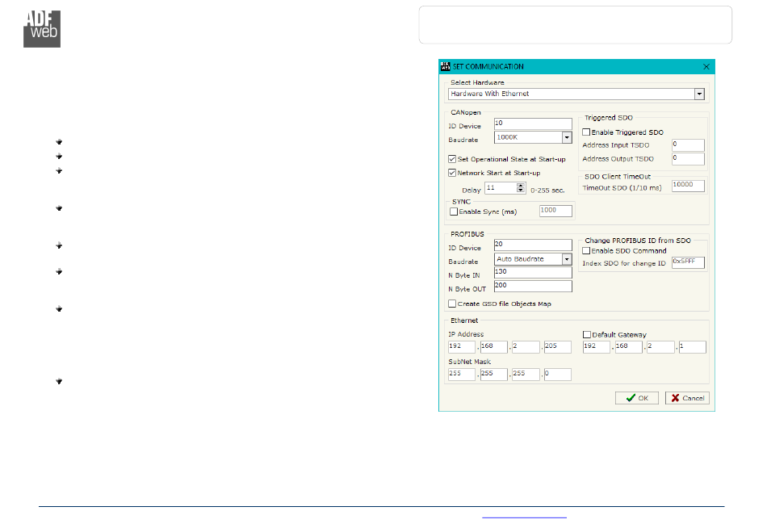This screenshot has height=532, width=767.
Task: Enable the Sync (ms) checkbox
Action: click(x=454, y=212)
